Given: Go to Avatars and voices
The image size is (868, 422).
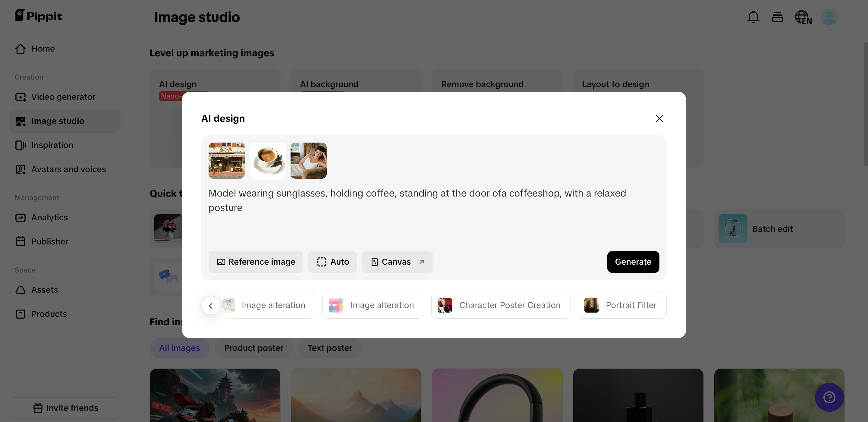Looking at the screenshot, I should 68,169.
